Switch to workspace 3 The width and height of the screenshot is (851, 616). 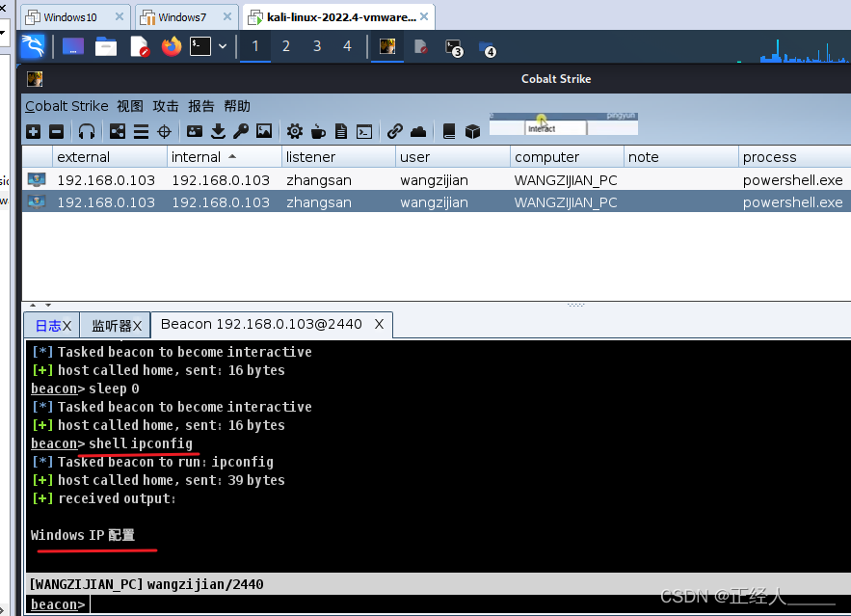point(317,46)
